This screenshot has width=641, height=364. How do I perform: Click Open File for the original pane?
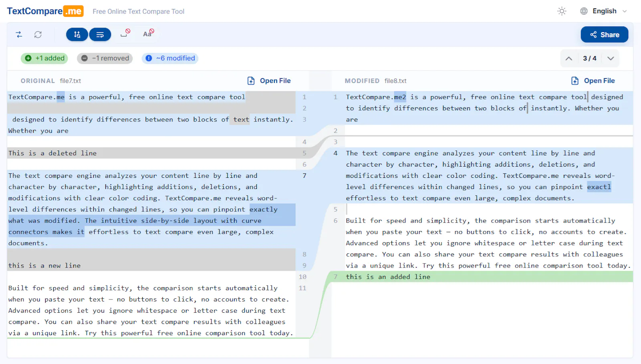[269, 80]
